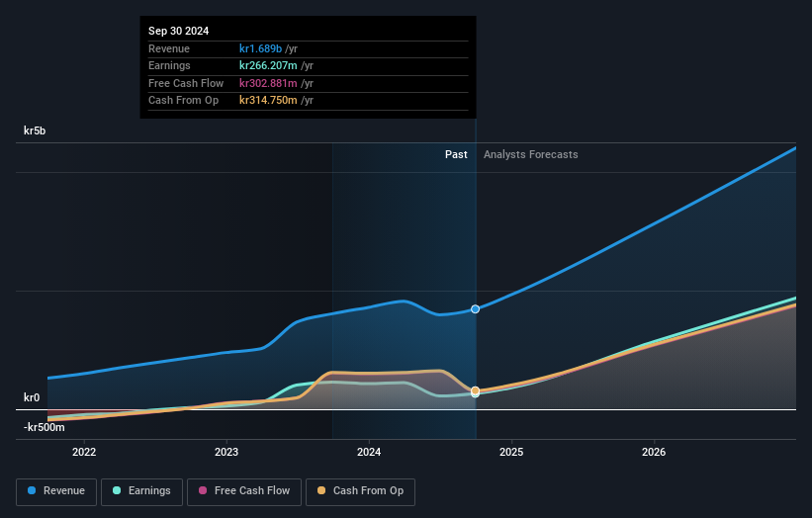Click the 2026 x-axis label

[x=654, y=452]
